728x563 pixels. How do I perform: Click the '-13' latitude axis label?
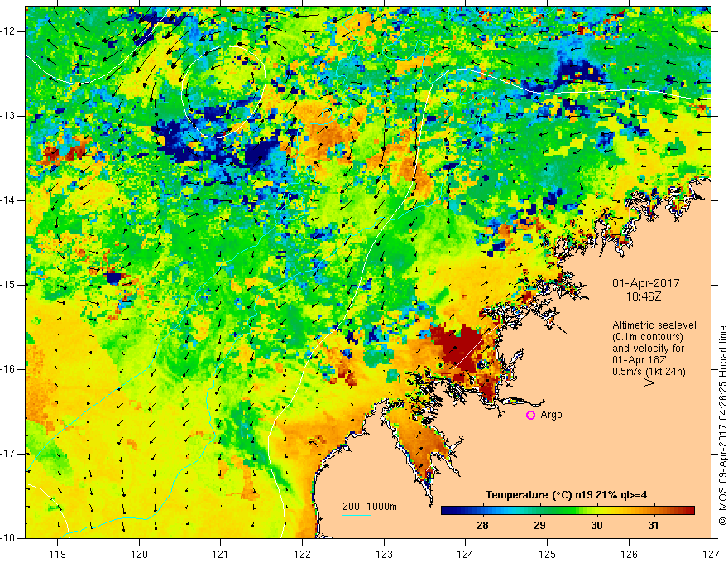click(9, 116)
